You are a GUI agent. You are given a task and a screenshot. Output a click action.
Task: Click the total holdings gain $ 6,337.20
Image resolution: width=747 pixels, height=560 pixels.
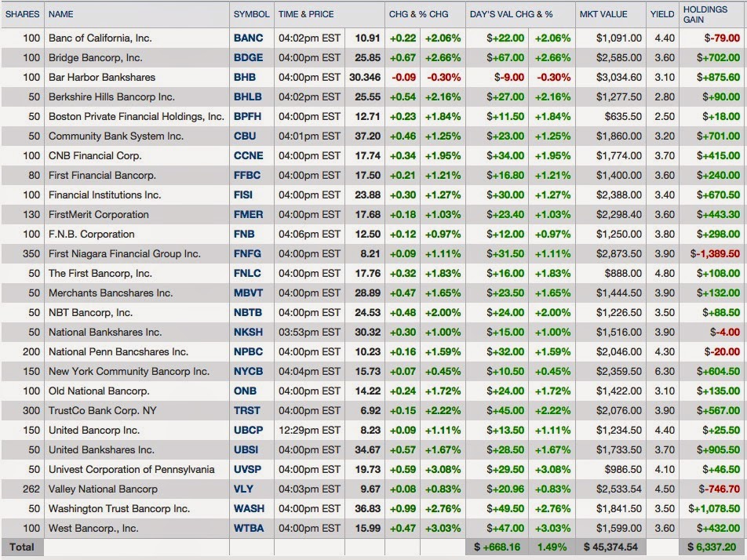point(712,547)
